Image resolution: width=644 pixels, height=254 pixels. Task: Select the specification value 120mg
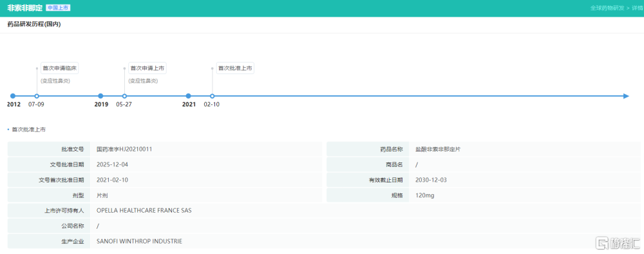tap(424, 195)
